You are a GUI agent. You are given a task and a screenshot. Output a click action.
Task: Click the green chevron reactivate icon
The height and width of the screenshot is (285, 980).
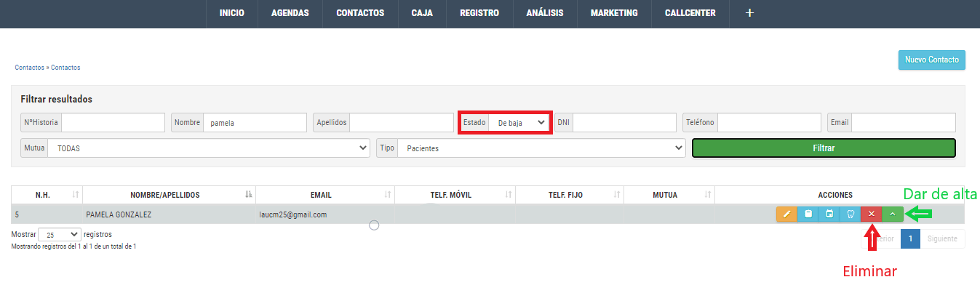tap(893, 214)
